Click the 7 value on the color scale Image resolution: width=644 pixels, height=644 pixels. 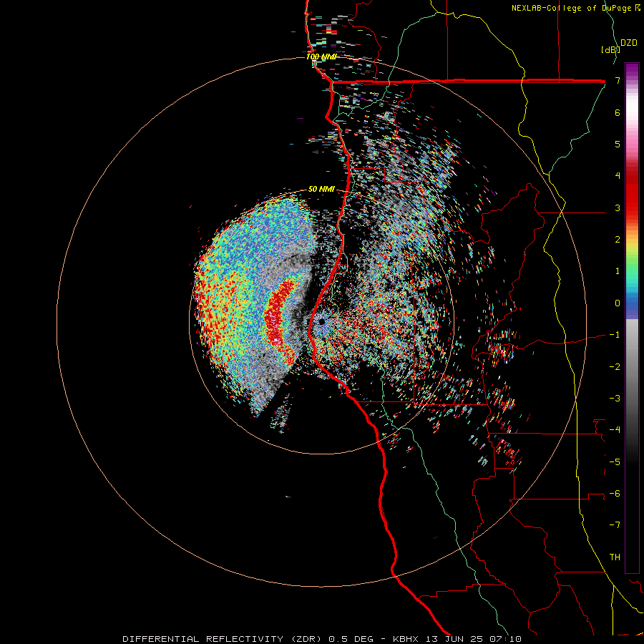(618, 80)
